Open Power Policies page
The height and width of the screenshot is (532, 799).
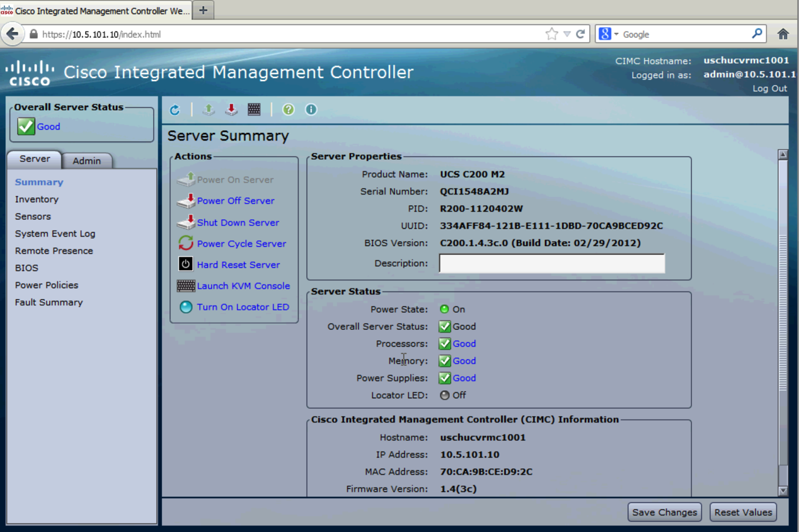point(47,285)
